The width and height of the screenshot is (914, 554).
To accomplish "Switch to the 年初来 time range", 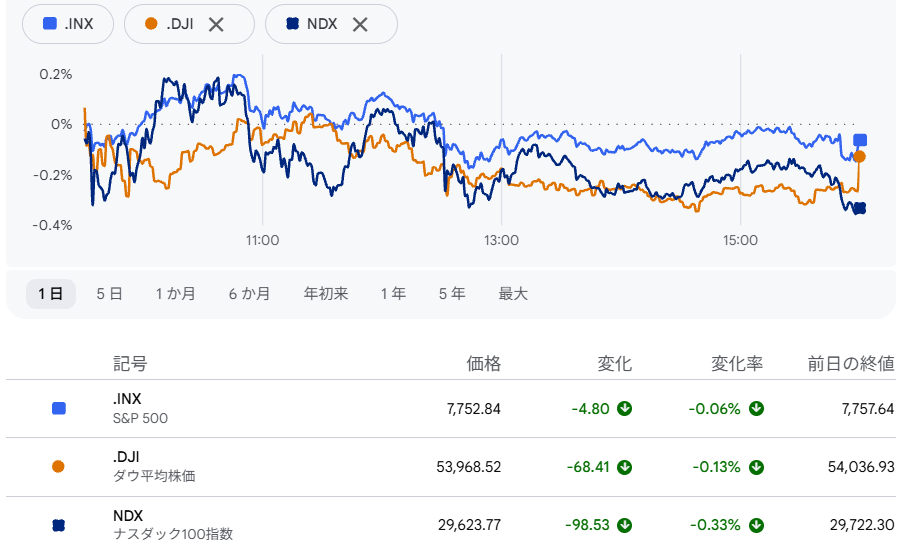I will pos(326,294).
